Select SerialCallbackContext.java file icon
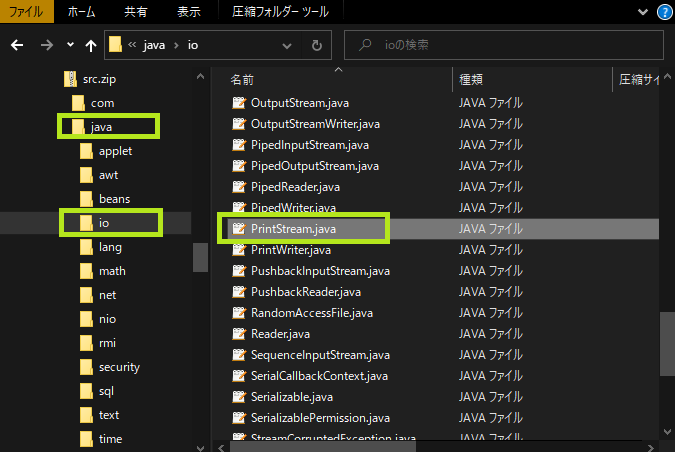 click(239, 376)
